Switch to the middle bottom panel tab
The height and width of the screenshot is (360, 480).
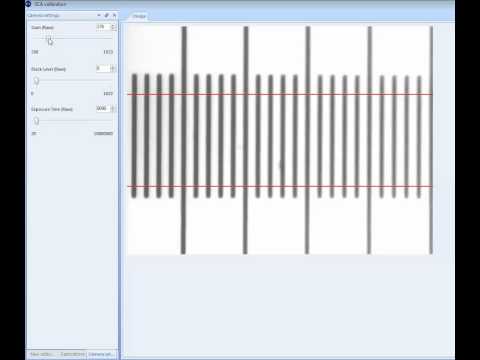click(x=72, y=354)
